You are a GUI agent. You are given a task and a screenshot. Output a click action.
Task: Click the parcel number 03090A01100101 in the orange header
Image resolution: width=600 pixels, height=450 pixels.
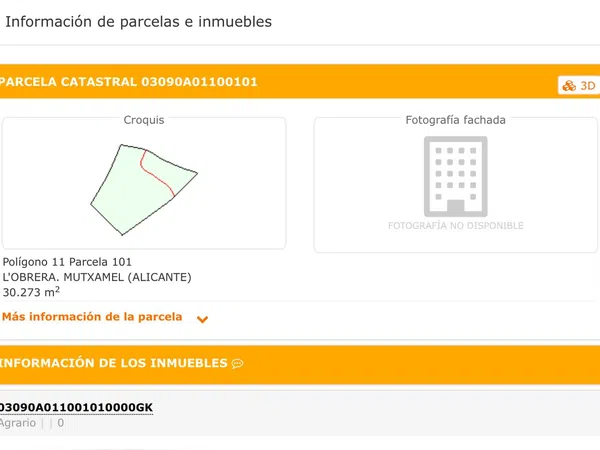(x=199, y=82)
